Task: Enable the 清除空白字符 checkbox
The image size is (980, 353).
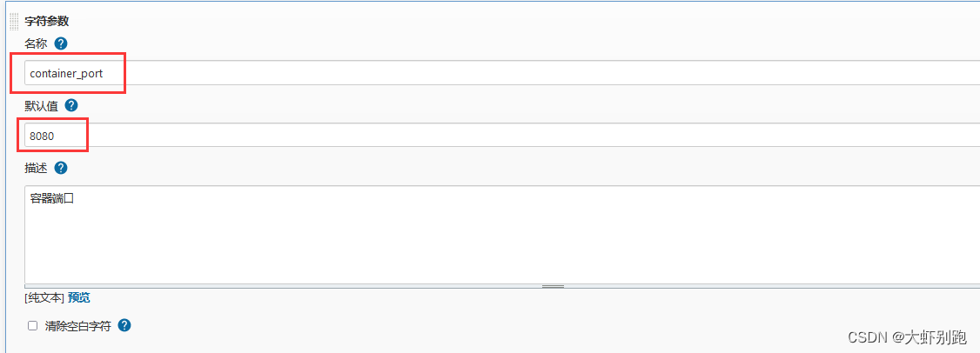Action: [x=33, y=326]
